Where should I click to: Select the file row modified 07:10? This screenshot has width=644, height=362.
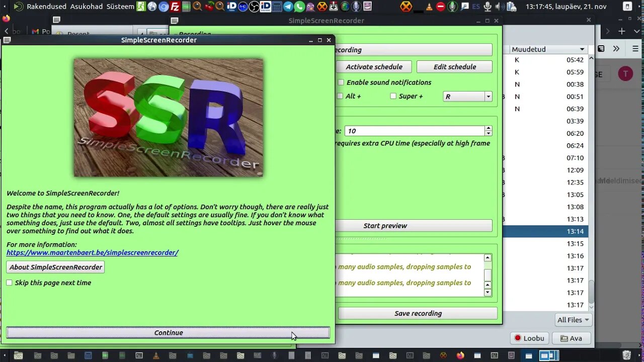546,158
